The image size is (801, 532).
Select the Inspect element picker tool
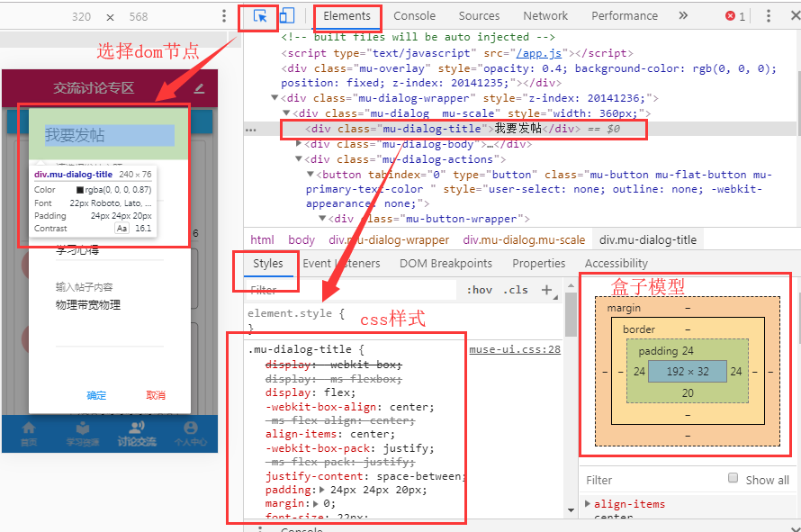click(x=258, y=16)
